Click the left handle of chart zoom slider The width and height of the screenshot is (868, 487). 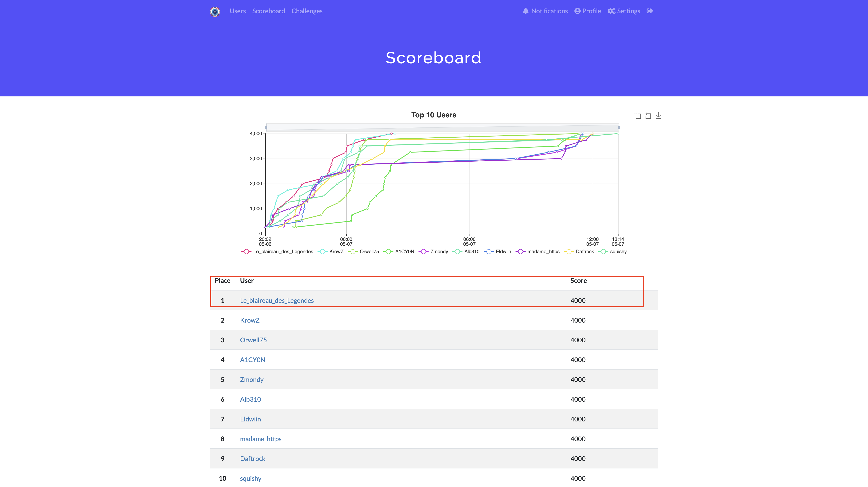[266, 127]
